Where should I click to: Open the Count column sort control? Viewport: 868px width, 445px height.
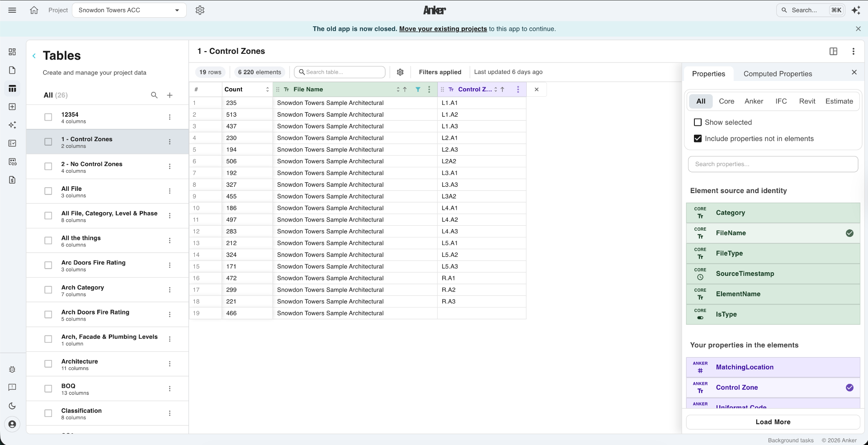pos(267,90)
